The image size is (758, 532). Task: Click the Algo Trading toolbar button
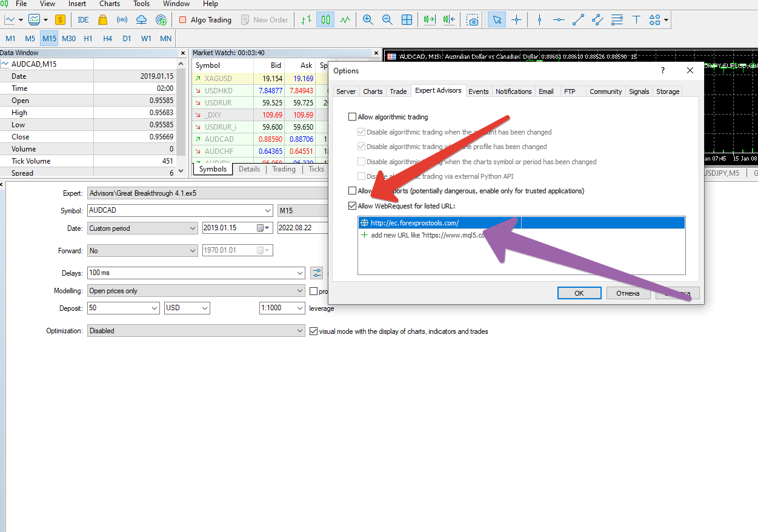(x=205, y=19)
